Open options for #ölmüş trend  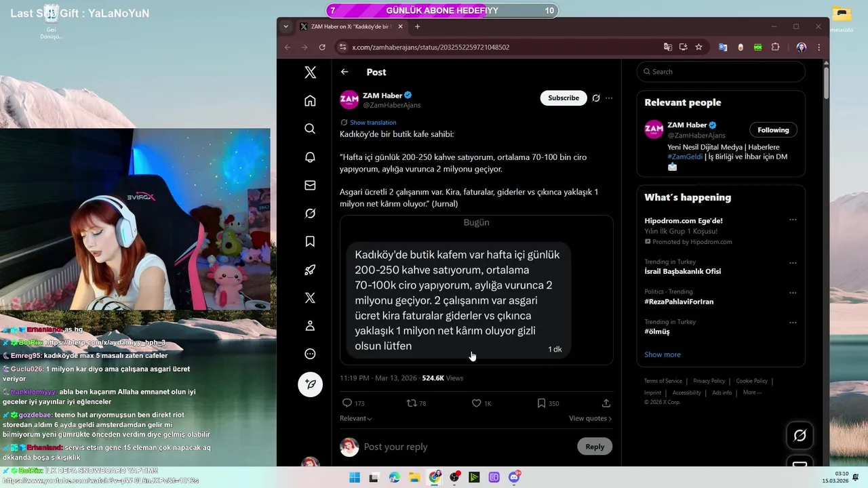coord(793,323)
